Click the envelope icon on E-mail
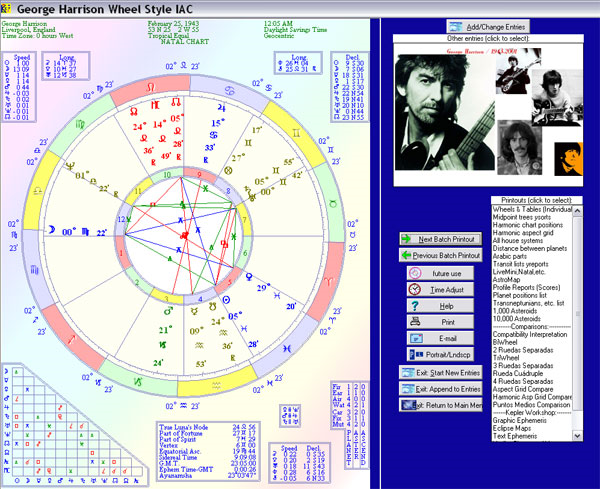 [415, 338]
